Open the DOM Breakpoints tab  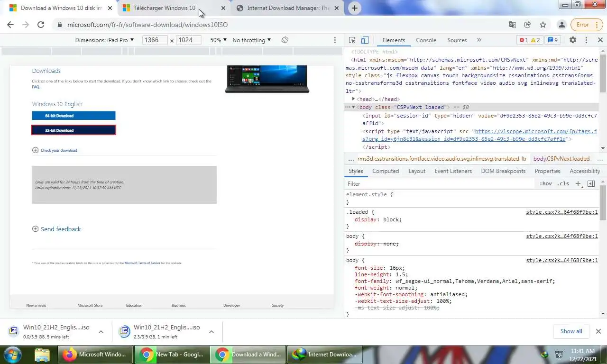(x=503, y=171)
